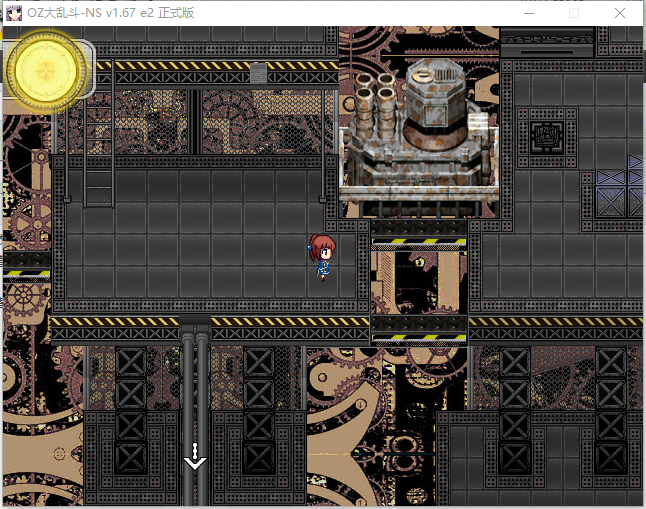Click the small gray plate on upper catwalk
This screenshot has height=509, width=646.
[258, 73]
